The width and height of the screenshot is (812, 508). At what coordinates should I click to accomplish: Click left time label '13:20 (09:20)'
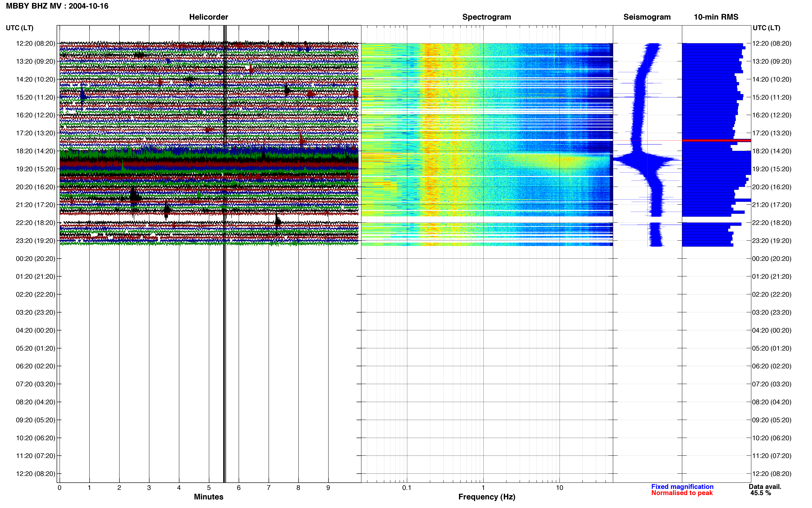tap(36, 61)
